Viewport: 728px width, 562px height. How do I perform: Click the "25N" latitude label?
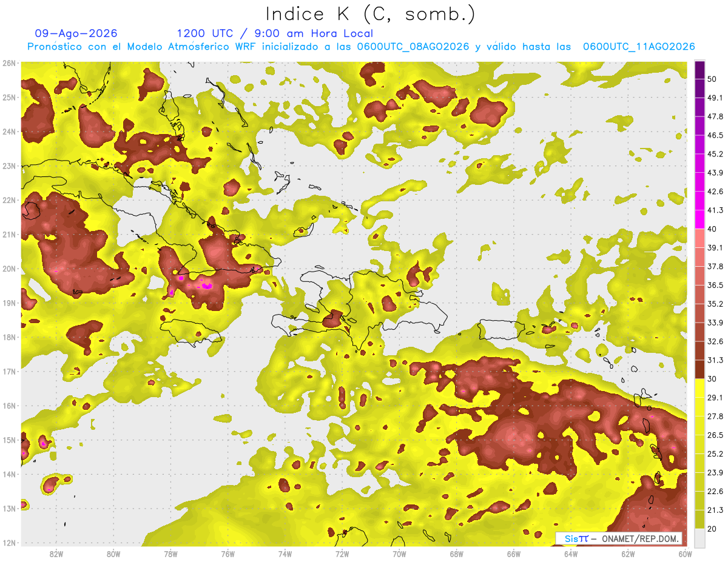point(10,97)
